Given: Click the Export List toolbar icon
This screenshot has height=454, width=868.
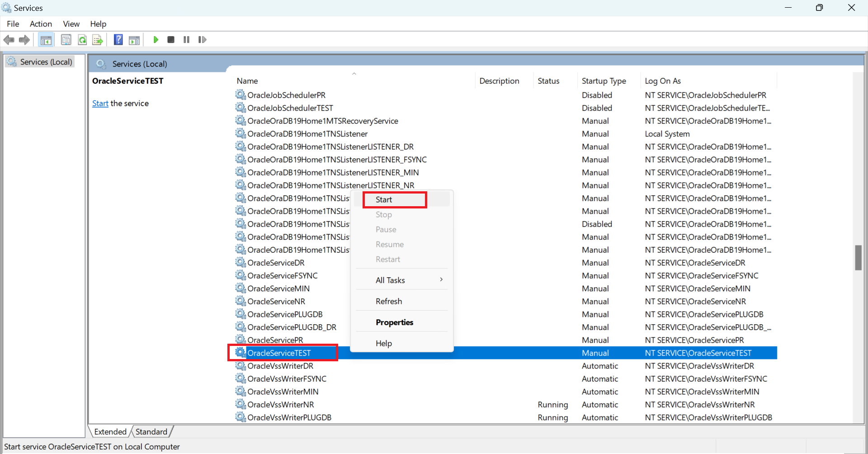Looking at the screenshot, I should pyautogui.click(x=98, y=40).
